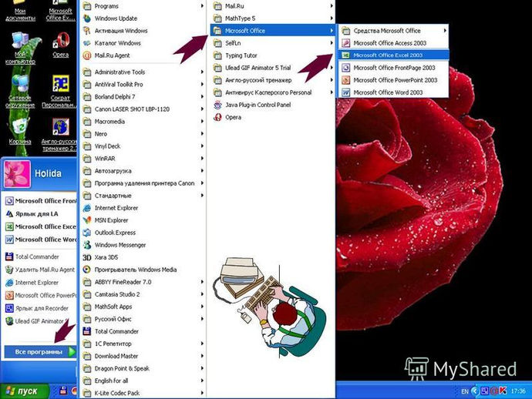Start Microsoft Office PowerPoint 2003
Image resolution: width=532 pixels, height=399 pixels.
(393, 80)
